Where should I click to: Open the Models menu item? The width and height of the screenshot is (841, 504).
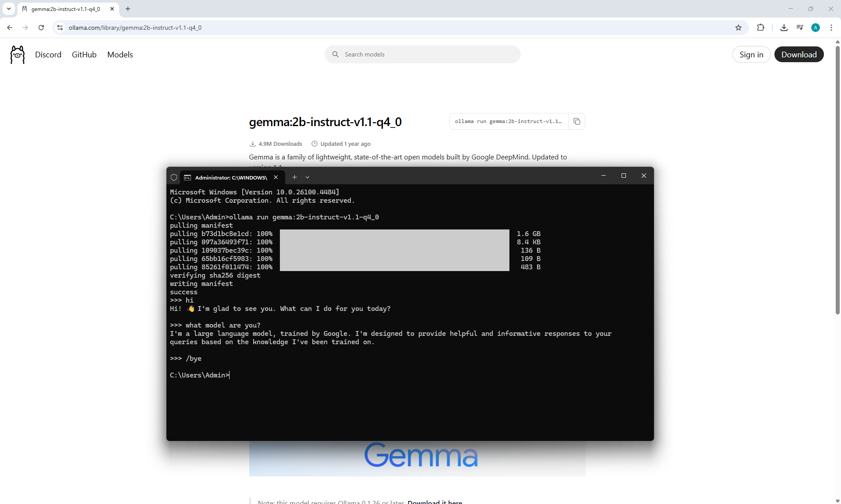click(x=120, y=55)
